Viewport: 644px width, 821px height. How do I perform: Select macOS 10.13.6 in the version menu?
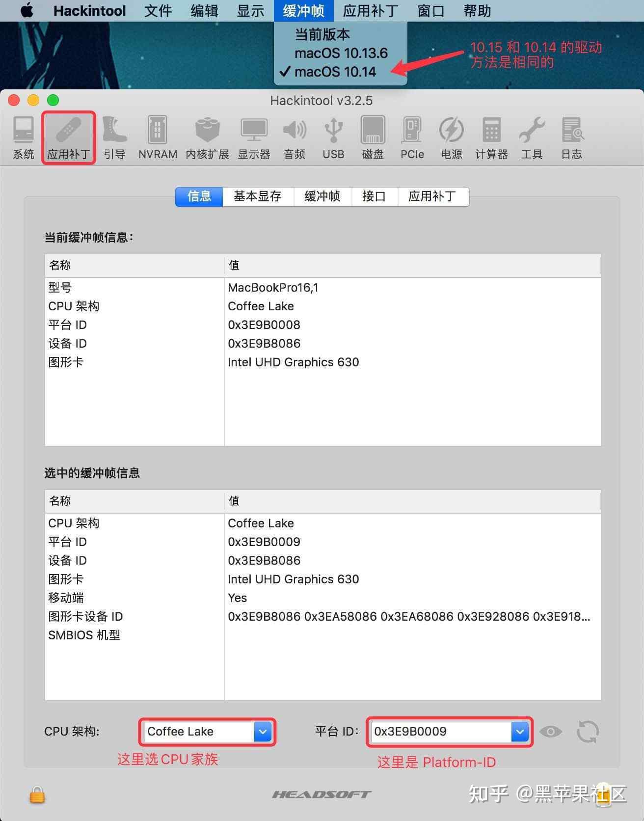click(341, 53)
